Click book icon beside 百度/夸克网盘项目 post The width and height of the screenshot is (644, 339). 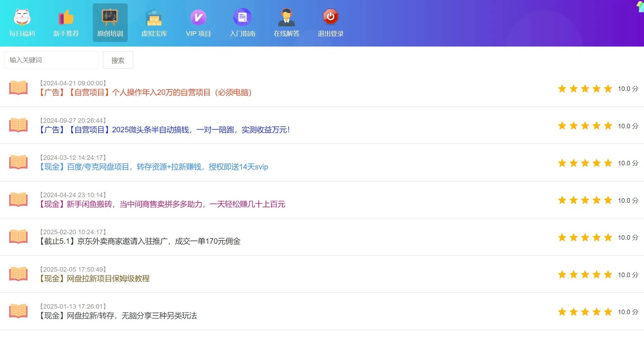18,162
